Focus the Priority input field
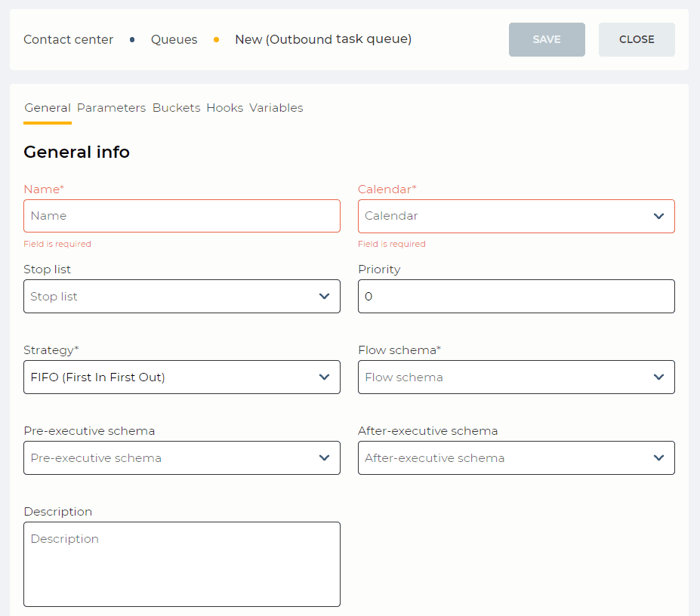Screen dimensions: 700x616 (516, 297)
